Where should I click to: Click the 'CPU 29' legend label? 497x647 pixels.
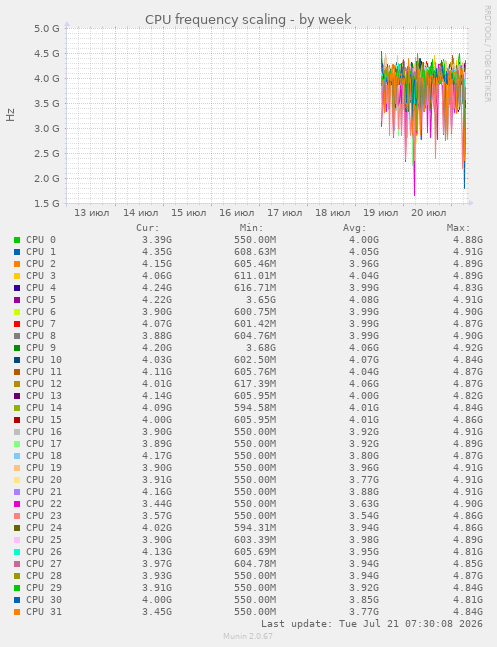point(44,587)
